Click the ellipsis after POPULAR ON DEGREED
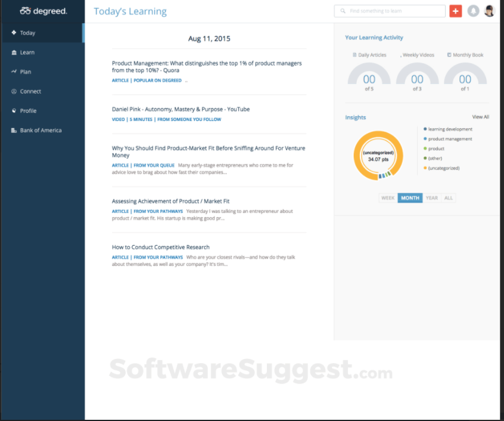504x421 pixels. point(186,81)
